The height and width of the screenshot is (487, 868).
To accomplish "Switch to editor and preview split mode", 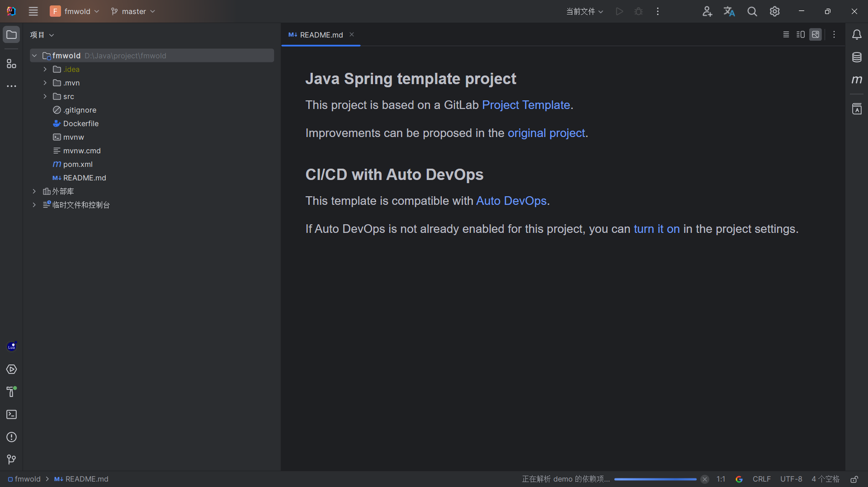I will pyautogui.click(x=801, y=35).
